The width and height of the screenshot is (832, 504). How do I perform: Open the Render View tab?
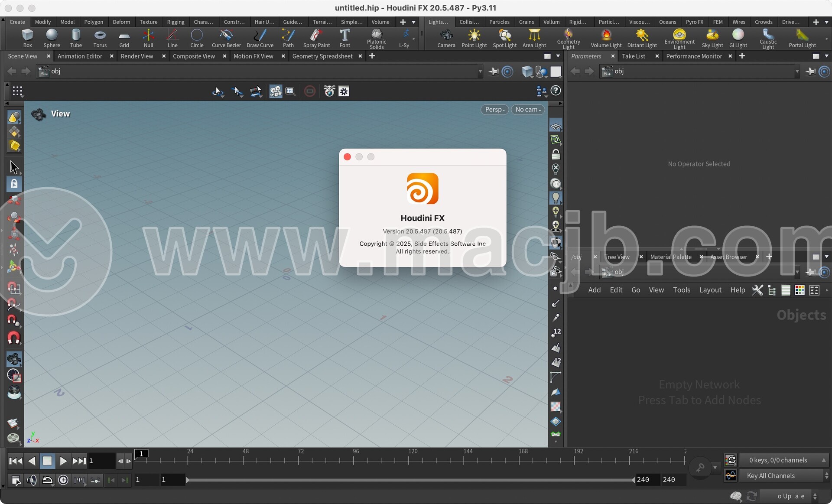click(137, 56)
